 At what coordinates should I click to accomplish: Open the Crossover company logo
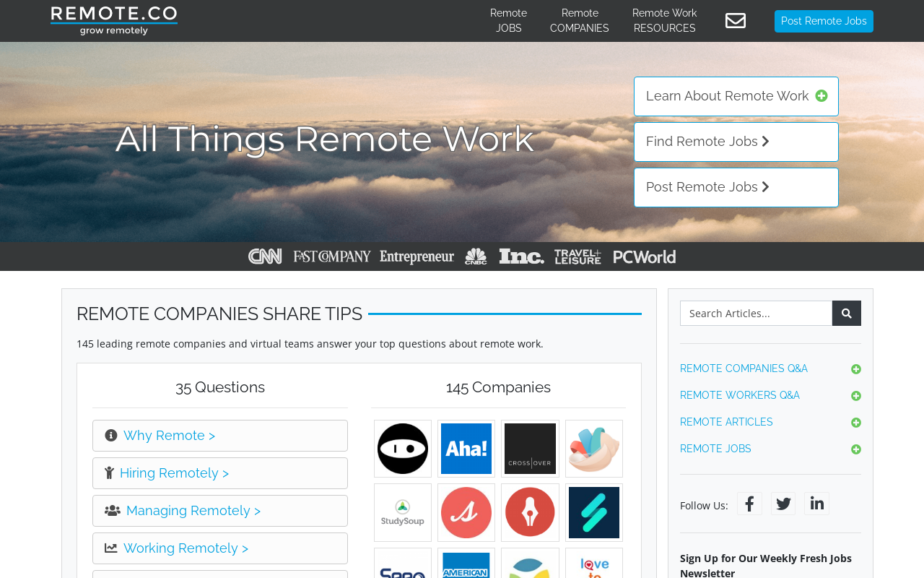pyautogui.click(x=530, y=449)
